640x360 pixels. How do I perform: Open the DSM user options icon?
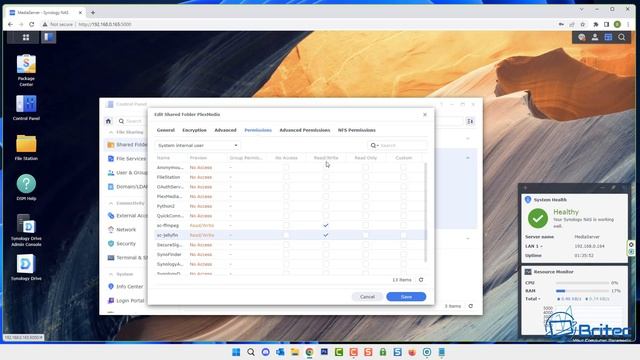[x=595, y=38]
